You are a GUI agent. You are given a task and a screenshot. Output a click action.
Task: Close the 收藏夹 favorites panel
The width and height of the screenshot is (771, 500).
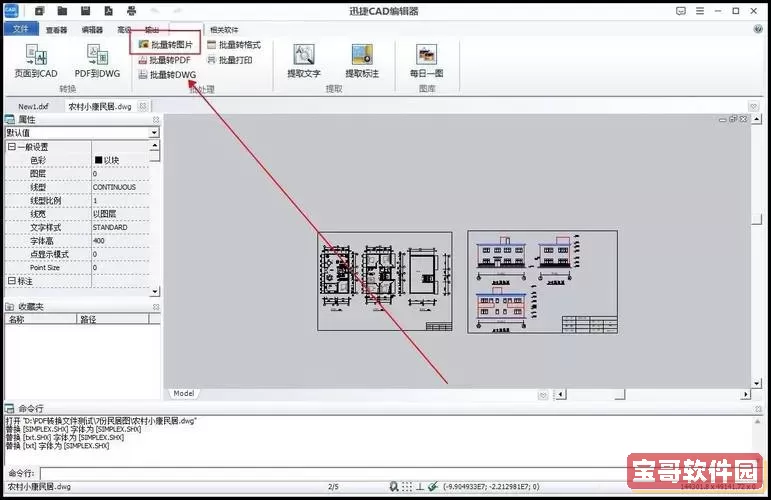tap(156, 307)
